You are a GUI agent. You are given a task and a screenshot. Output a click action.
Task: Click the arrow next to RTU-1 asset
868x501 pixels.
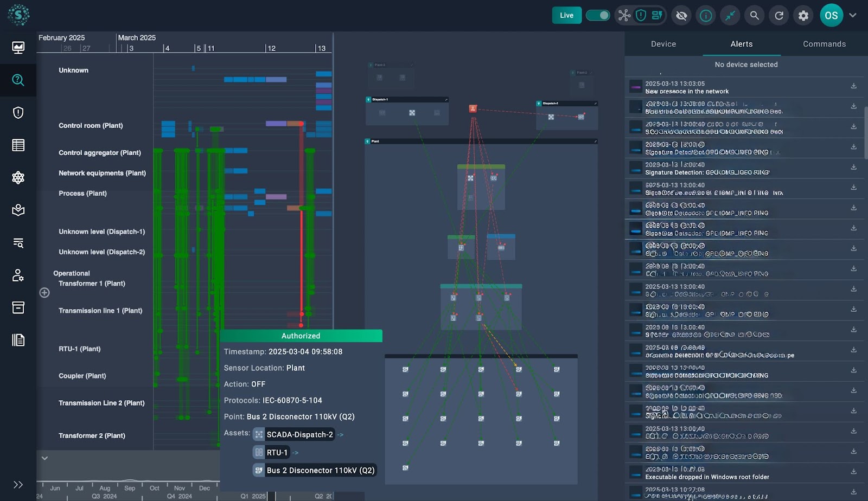[x=296, y=453]
